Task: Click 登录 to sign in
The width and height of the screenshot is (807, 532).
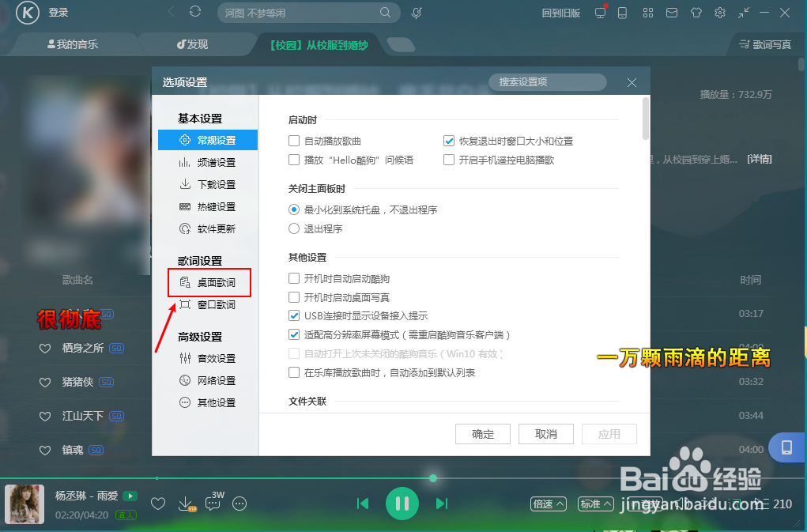Action: point(58,13)
